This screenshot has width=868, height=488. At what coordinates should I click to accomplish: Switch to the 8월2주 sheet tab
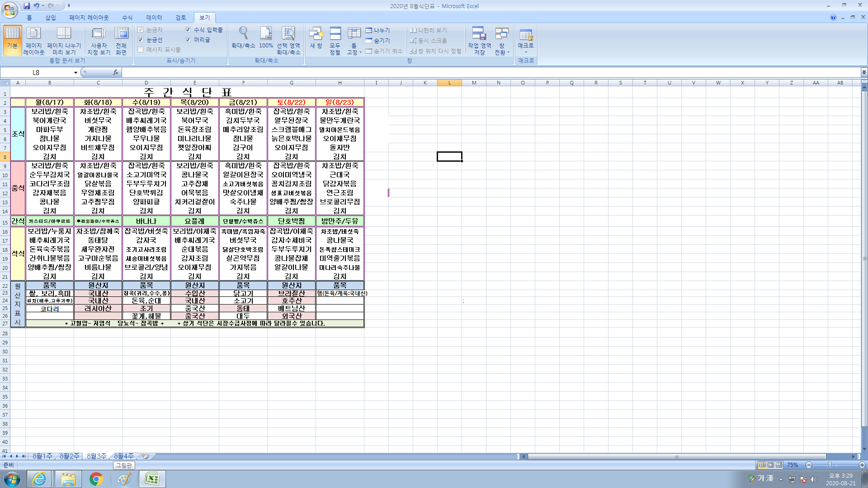(x=69, y=456)
